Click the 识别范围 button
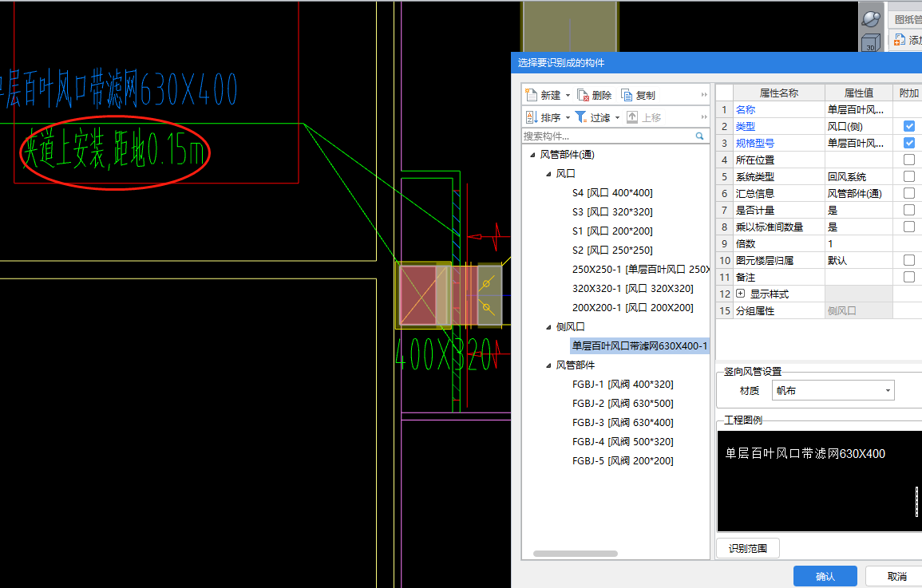The height and width of the screenshot is (588, 922). (x=748, y=548)
